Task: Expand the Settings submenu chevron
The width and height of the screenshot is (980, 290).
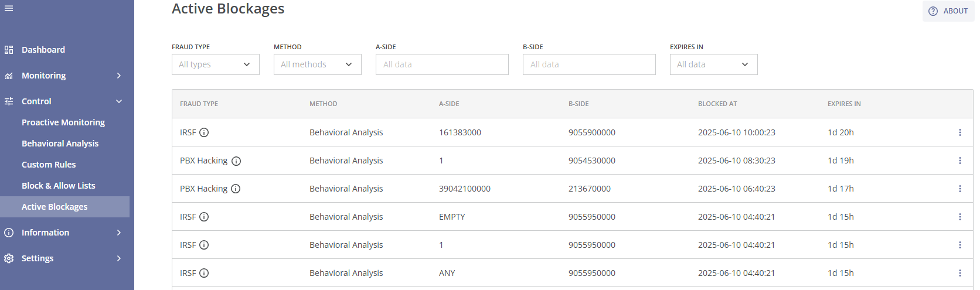Action: (119, 258)
